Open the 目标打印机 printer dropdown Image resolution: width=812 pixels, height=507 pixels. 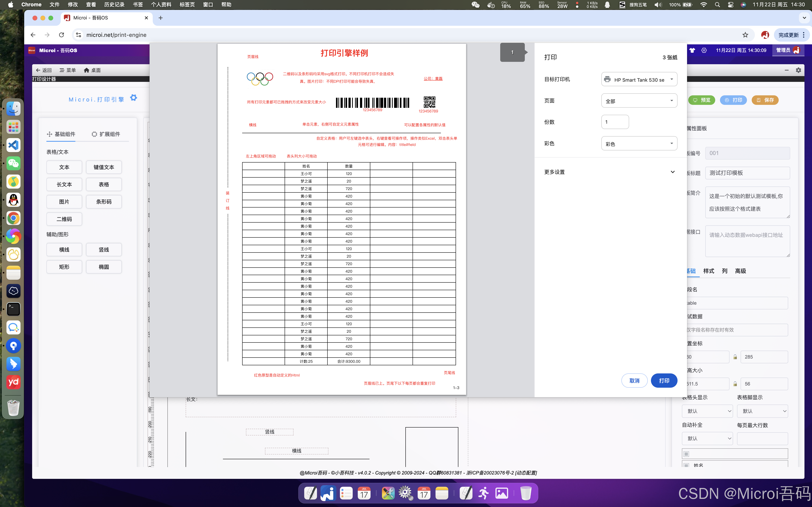pos(639,79)
